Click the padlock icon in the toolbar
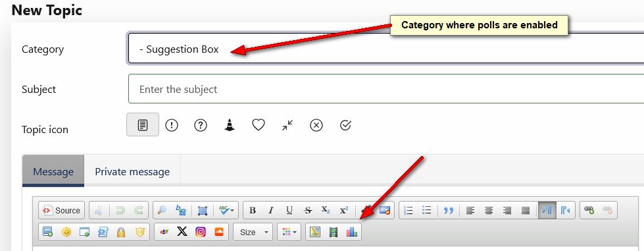 tap(121, 232)
